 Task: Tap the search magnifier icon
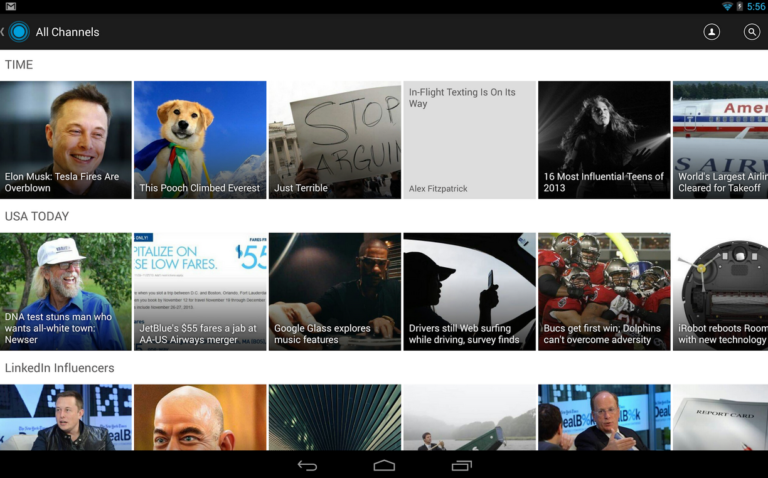tap(751, 32)
